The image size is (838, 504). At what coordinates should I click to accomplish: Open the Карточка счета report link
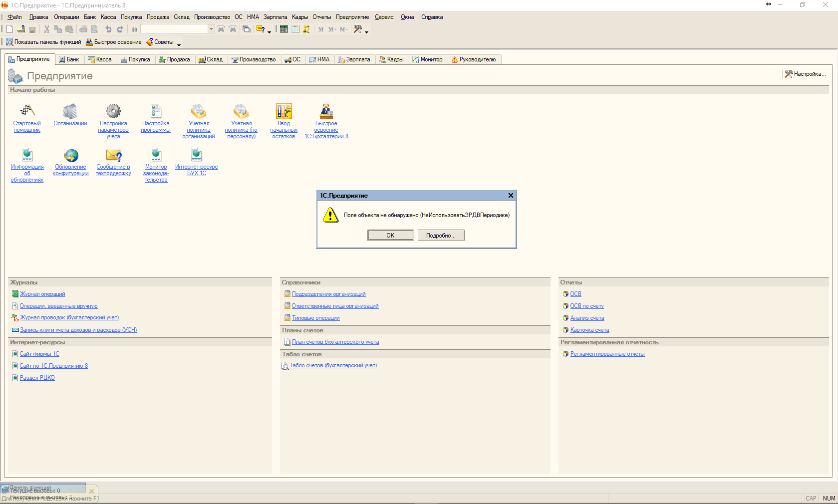(x=590, y=330)
